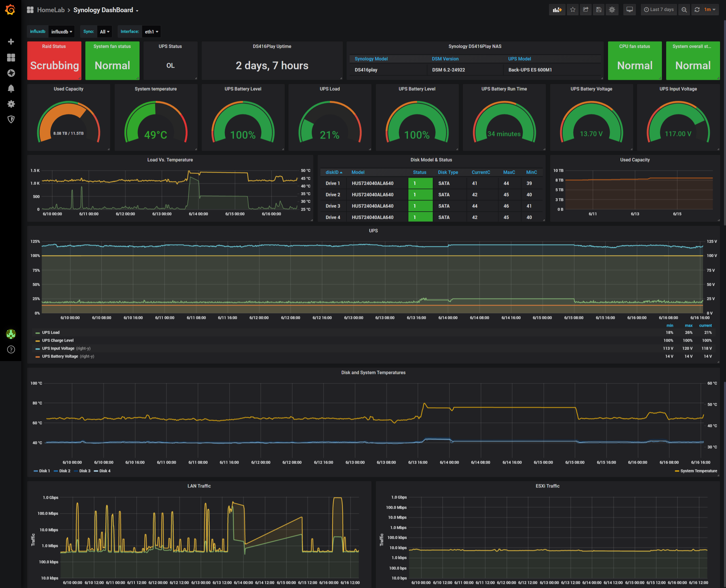Click the Grafana logo icon
The width and height of the screenshot is (726, 588).
click(x=10, y=9)
